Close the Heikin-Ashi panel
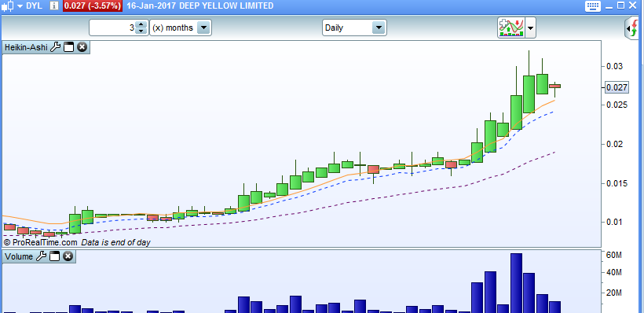Image resolution: width=644 pixels, height=313 pixels. [82, 47]
